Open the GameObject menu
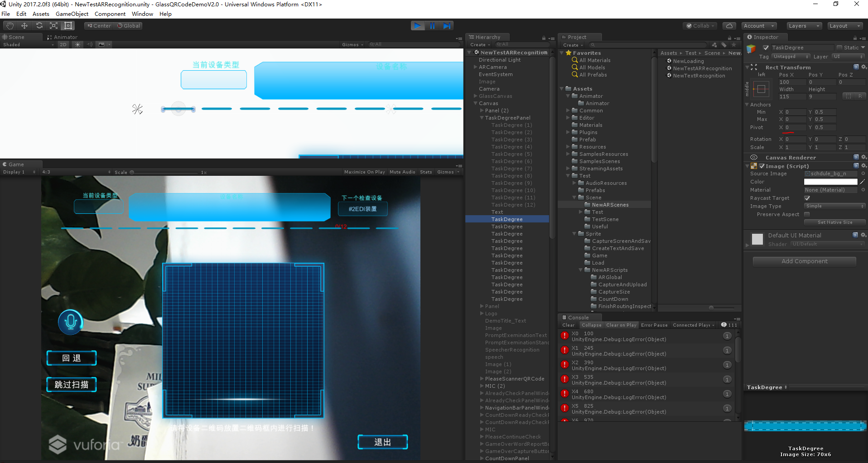The width and height of the screenshot is (868, 463). pyautogui.click(x=72, y=14)
